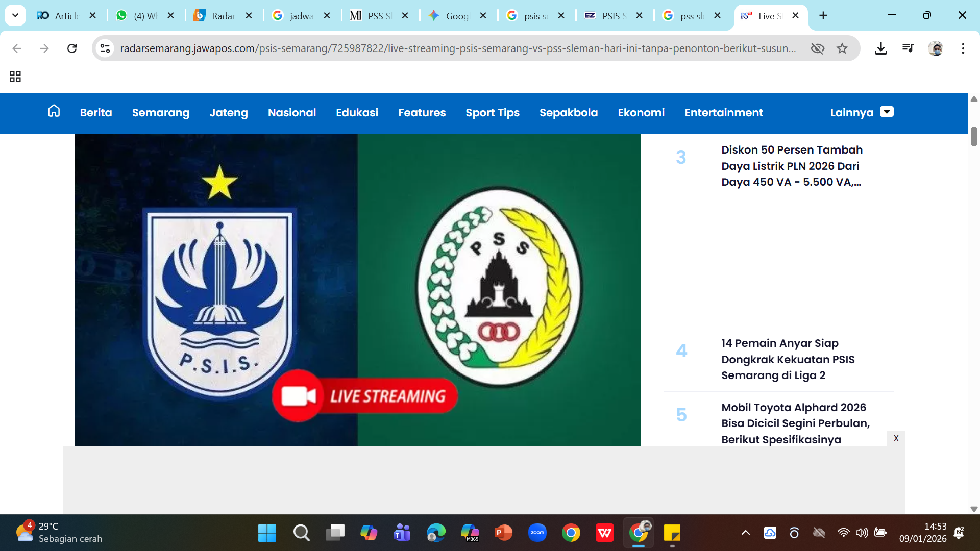Close the bottom ad banner with X
The image size is (980, 551).
click(896, 438)
